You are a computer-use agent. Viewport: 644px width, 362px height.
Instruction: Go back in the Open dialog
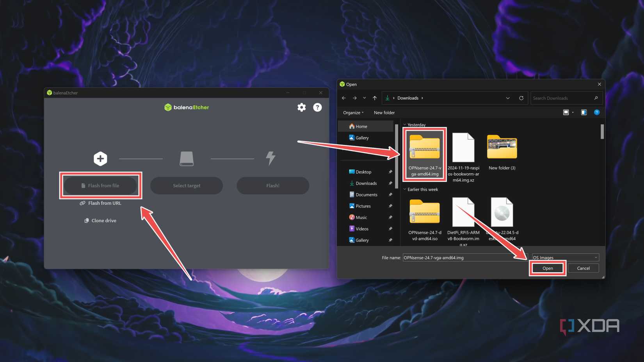pyautogui.click(x=343, y=98)
